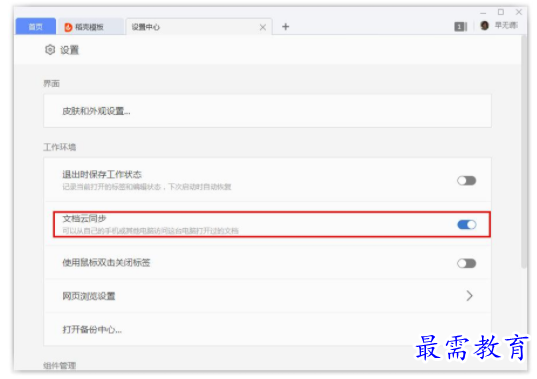Disable the 文档云同步 switch
Screen dimensions: 537x379
[x=466, y=225]
